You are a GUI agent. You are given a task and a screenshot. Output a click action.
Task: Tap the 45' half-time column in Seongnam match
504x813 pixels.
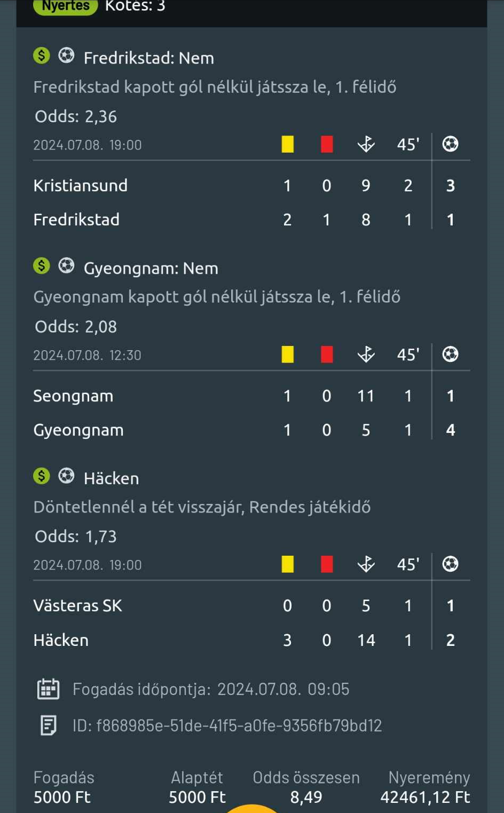[408, 354]
